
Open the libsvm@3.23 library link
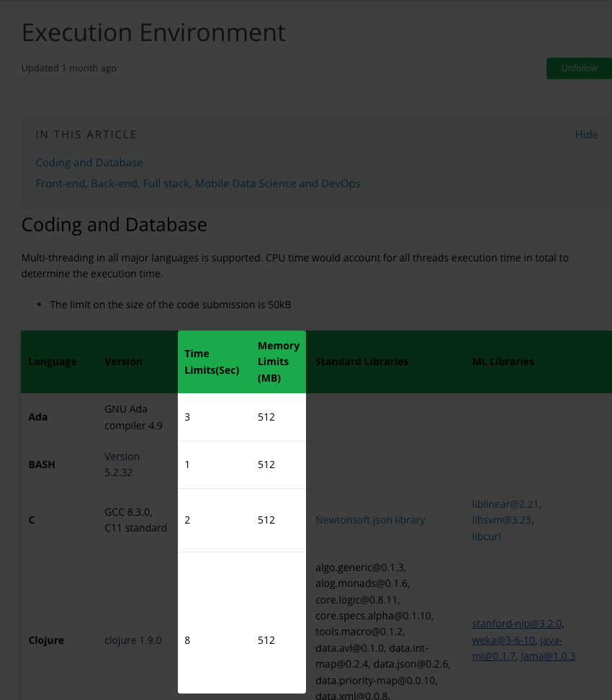coord(503,520)
